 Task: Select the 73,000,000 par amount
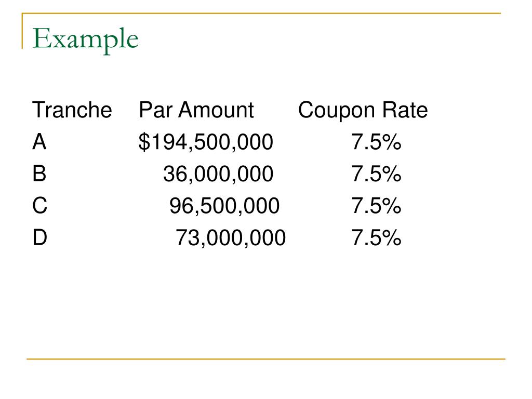click(x=231, y=239)
